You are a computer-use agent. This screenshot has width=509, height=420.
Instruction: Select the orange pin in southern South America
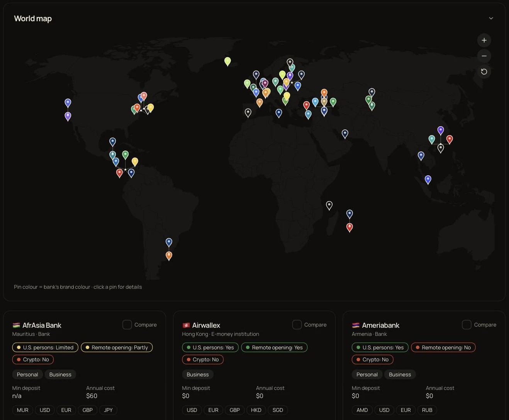(x=169, y=255)
